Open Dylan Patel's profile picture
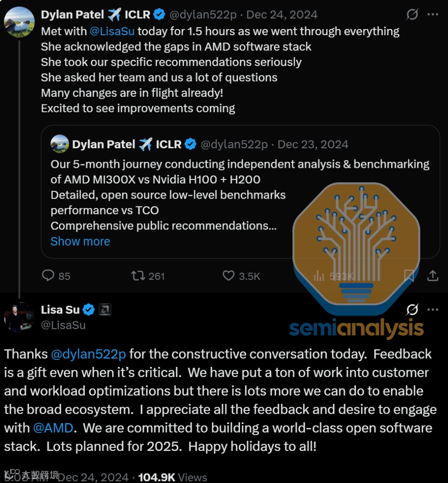Viewport: 448px width, 483px height. tap(19, 21)
